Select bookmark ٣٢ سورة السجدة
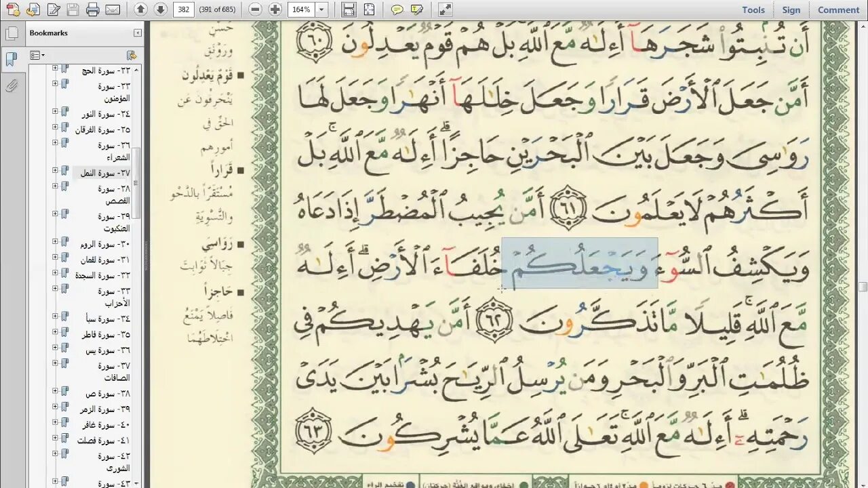The height and width of the screenshot is (488, 868). 103,275
